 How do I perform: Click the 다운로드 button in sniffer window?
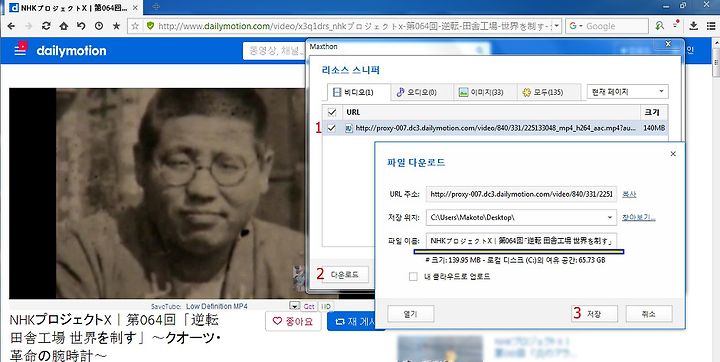pyautogui.click(x=344, y=275)
